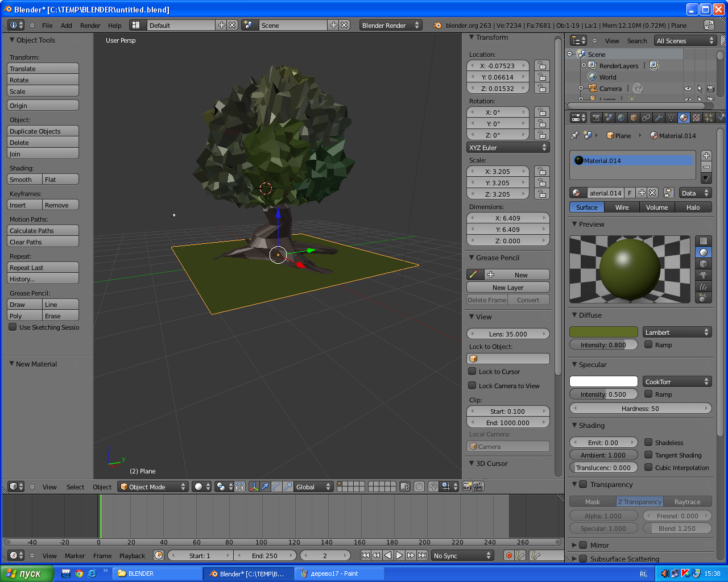The image size is (728, 582).
Task: Set material preview to monkey head
Action: coord(704,275)
